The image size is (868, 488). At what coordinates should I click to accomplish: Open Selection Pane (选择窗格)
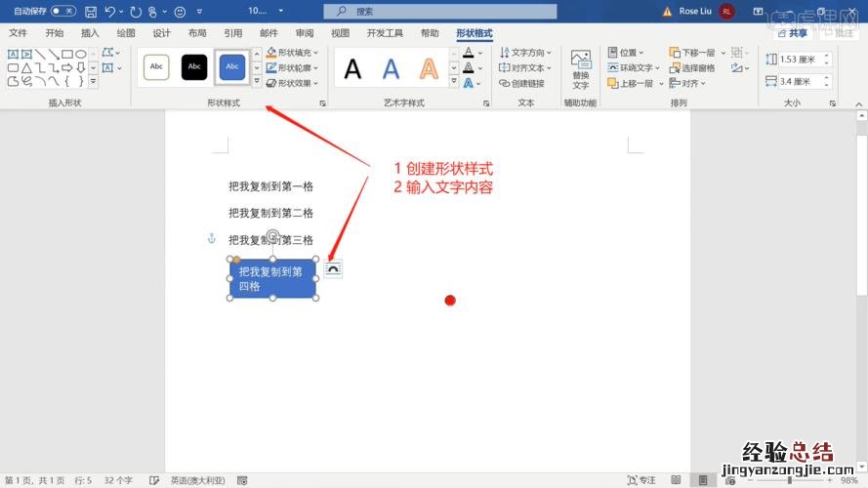tap(692, 68)
